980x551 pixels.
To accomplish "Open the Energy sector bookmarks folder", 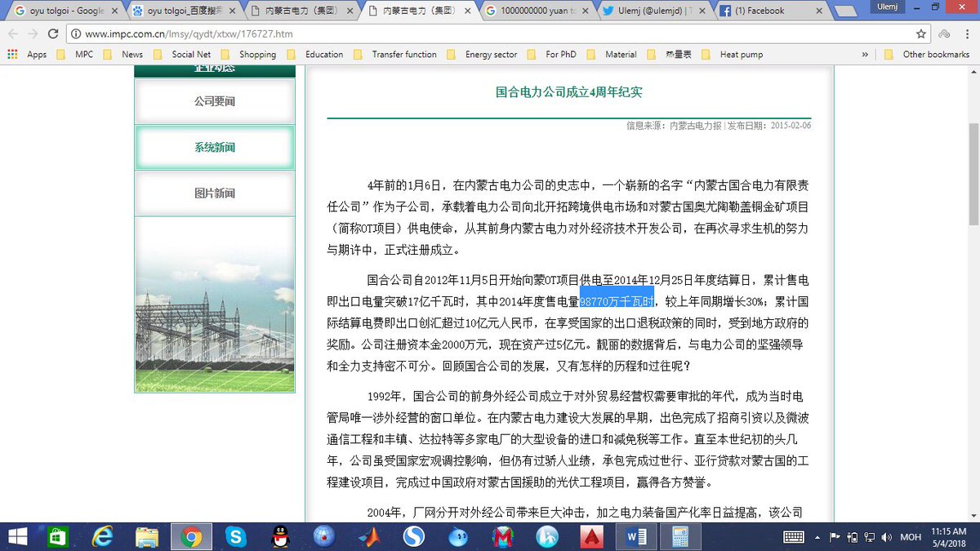I will coord(483,55).
